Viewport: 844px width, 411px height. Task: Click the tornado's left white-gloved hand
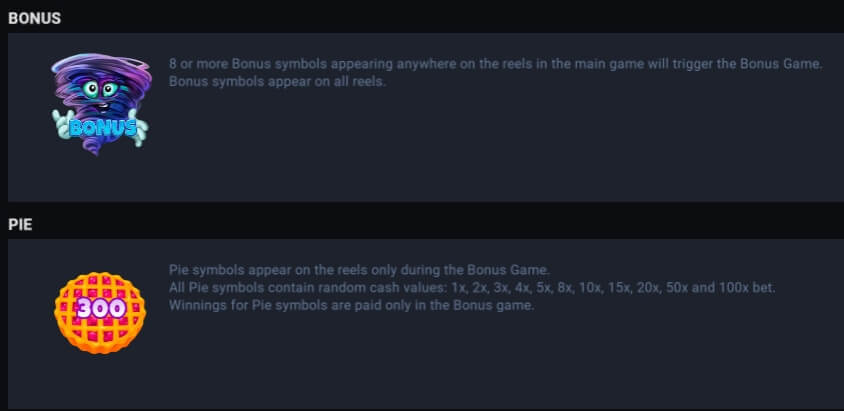coord(61,124)
